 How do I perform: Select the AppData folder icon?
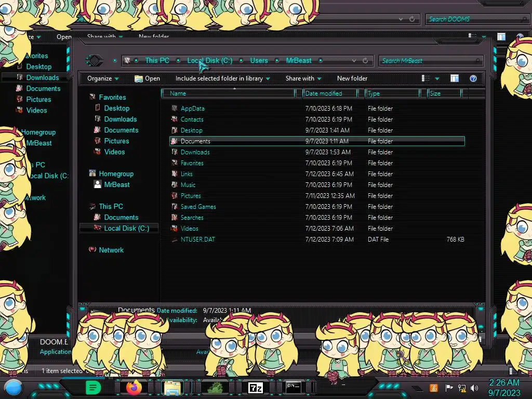coord(175,108)
